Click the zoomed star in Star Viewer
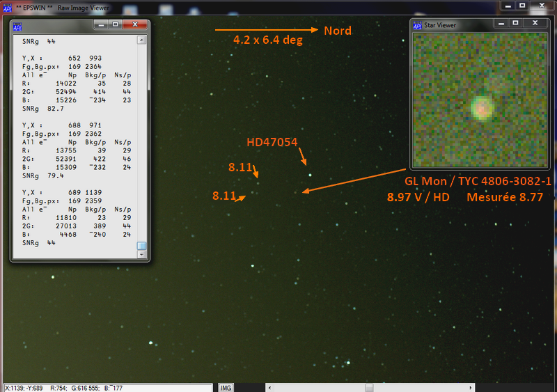 pos(480,107)
